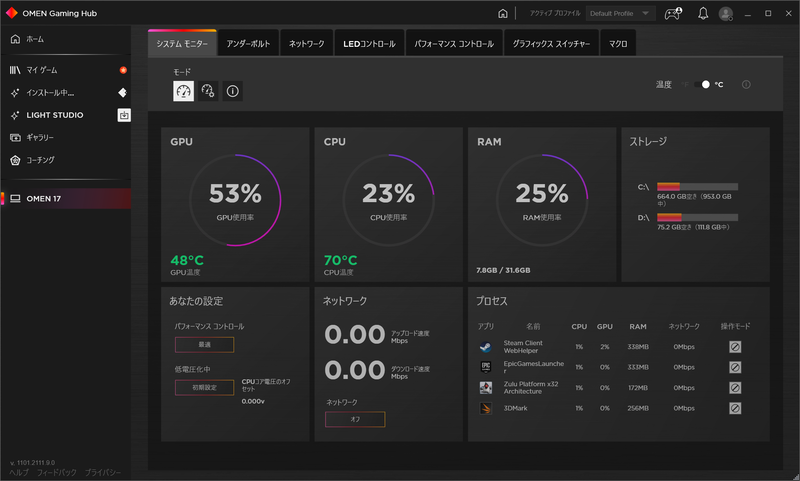
Task: Click the 338MB RAM value
Action: 638,347
